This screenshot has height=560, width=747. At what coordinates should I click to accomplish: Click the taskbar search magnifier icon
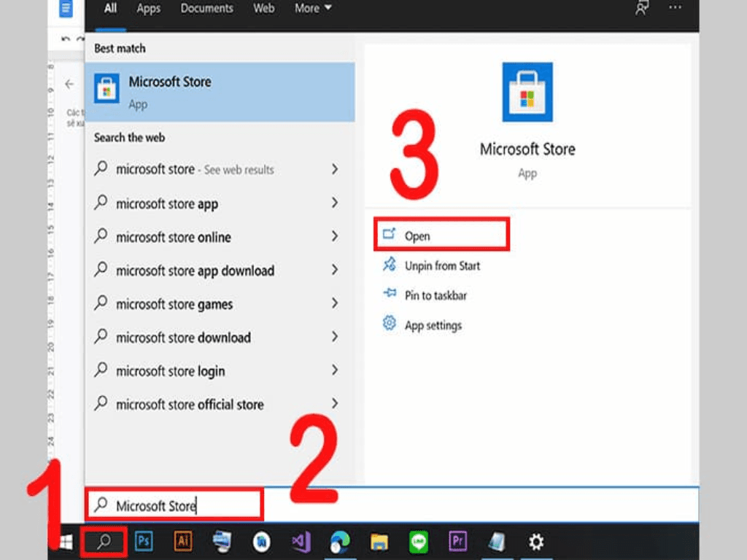click(x=104, y=542)
